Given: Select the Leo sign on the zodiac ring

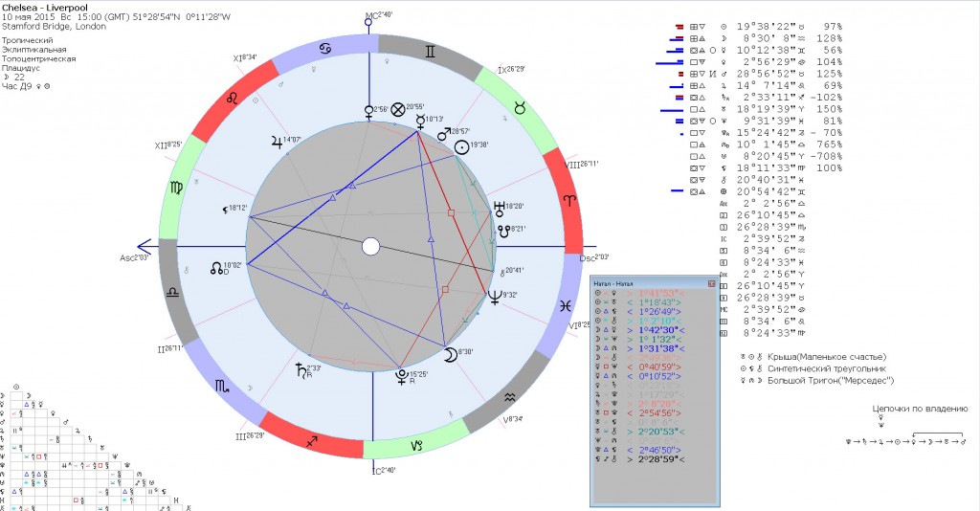Looking at the screenshot, I should coord(233,98).
